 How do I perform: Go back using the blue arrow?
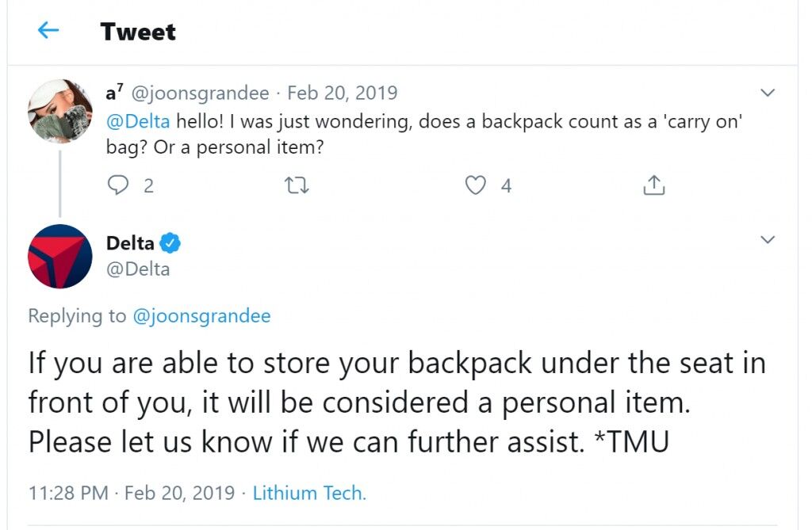[48, 31]
